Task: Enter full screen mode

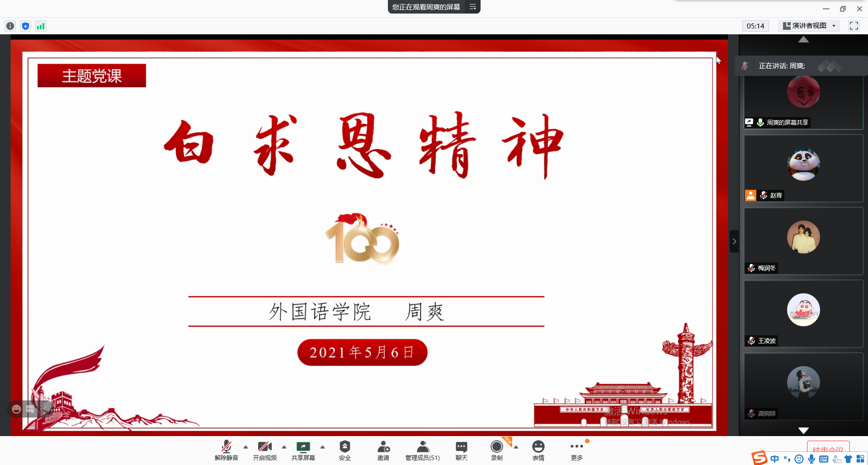Action: tap(854, 26)
